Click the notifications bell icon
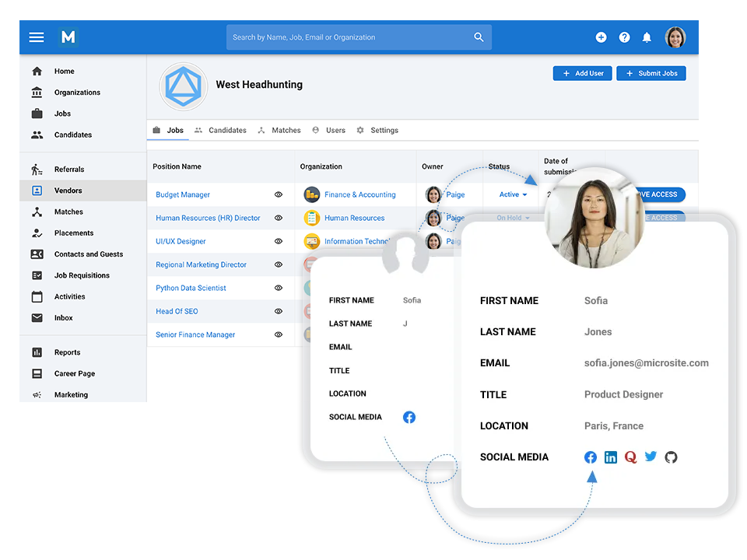Screen dimensions: 747x560 coord(647,37)
